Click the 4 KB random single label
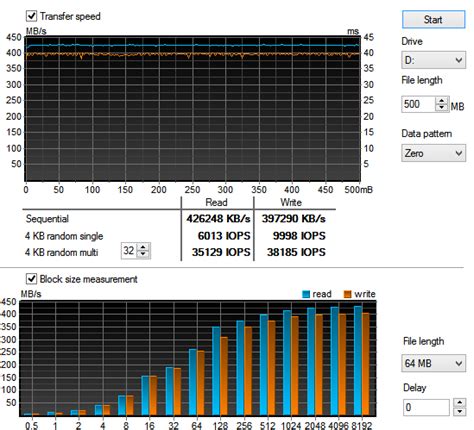The image size is (474, 430). 64,236
